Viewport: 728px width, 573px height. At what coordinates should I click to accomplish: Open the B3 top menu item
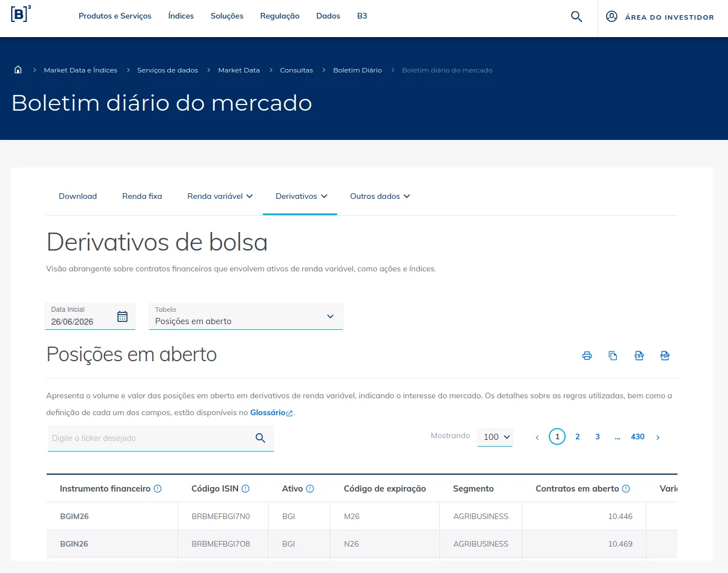362,16
